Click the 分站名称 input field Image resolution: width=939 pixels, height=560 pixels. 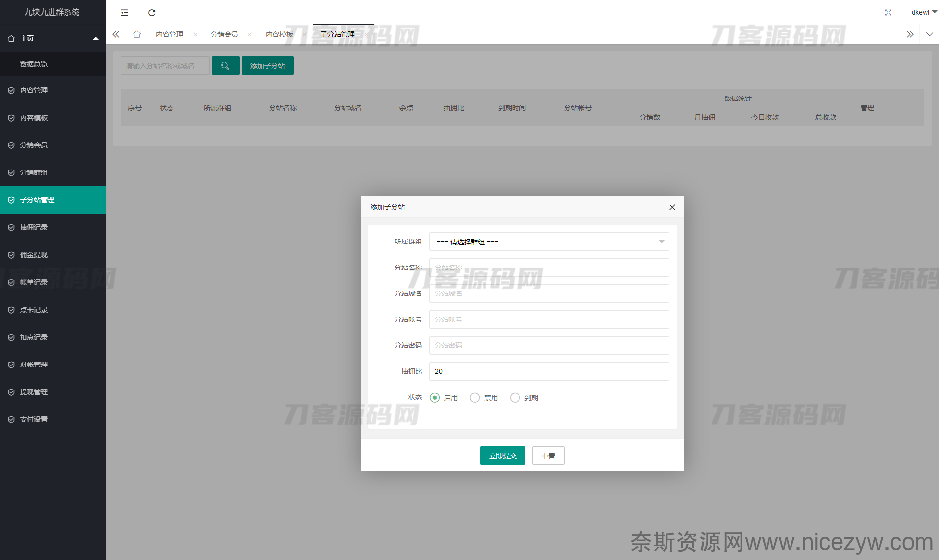(x=549, y=268)
